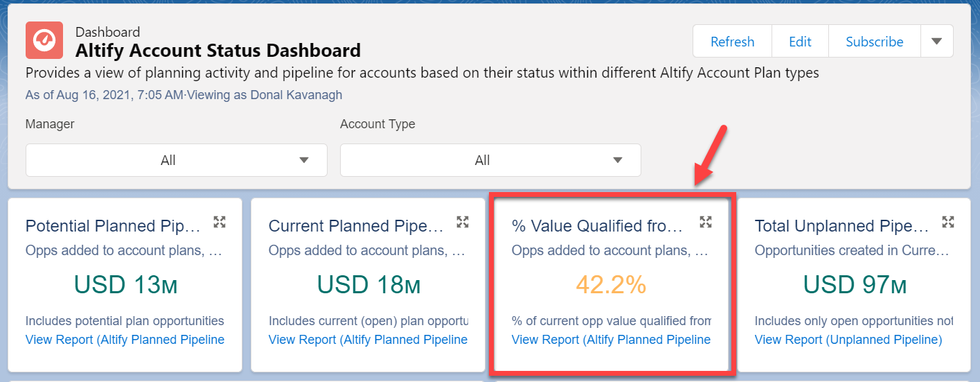Click the 'As of Aug 16, 2021' timestamp

pos(103,95)
